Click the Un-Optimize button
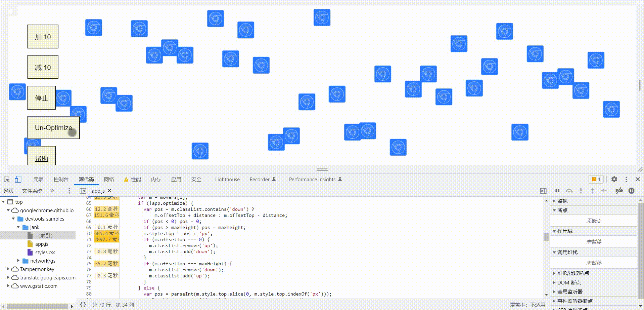The image size is (644, 310). pyautogui.click(x=53, y=128)
